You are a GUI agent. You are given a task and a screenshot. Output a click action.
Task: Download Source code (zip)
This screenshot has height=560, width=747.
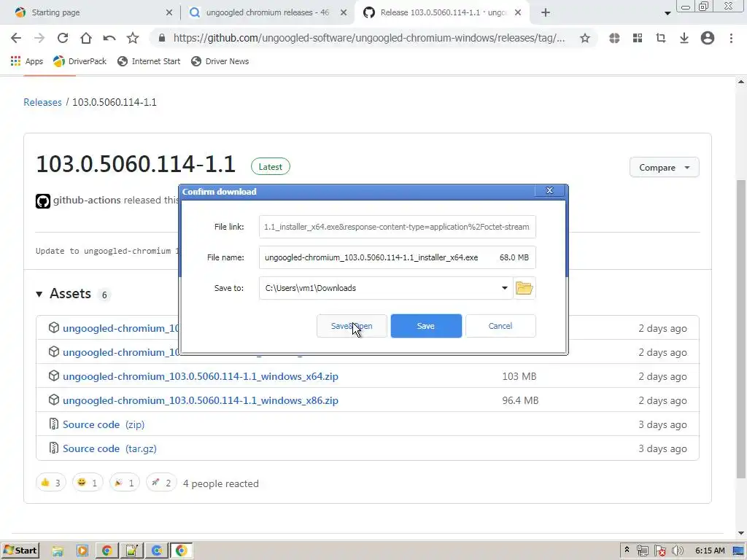[x=104, y=424]
